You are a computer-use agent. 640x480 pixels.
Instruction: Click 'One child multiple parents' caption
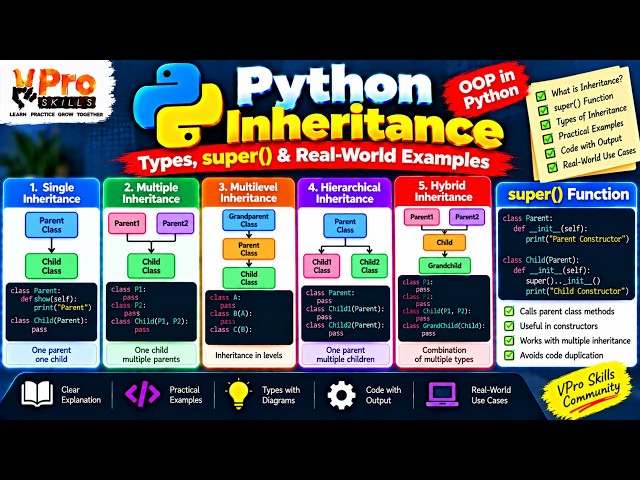[151, 355]
